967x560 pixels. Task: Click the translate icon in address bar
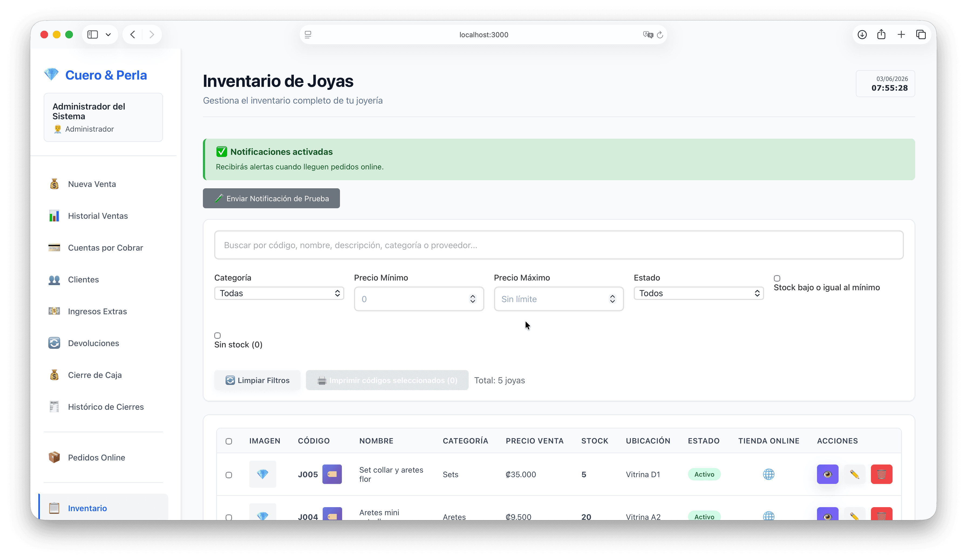coord(648,35)
